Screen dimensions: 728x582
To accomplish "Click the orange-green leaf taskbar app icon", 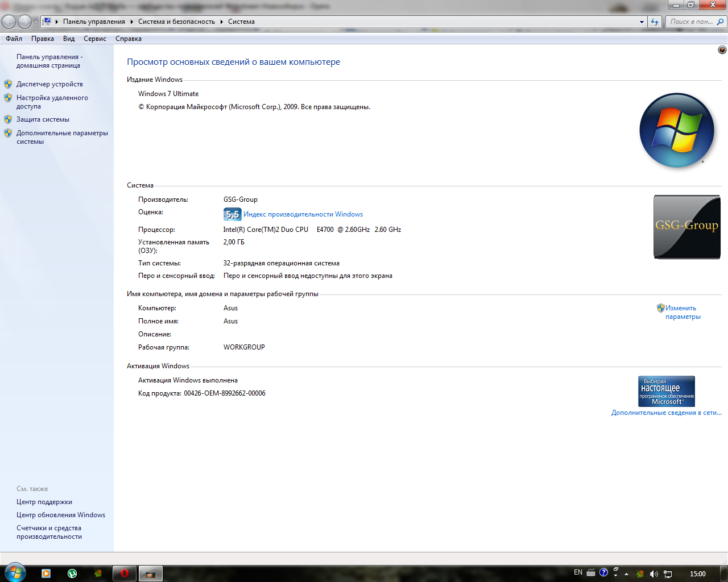I will [x=98, y=573].
